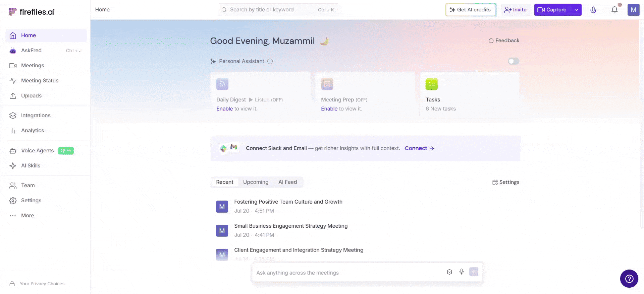Viewport: 644px width, 294px height.
Task: Click the Connect link for Slack and Email
Action: click(x=419, y=148)
